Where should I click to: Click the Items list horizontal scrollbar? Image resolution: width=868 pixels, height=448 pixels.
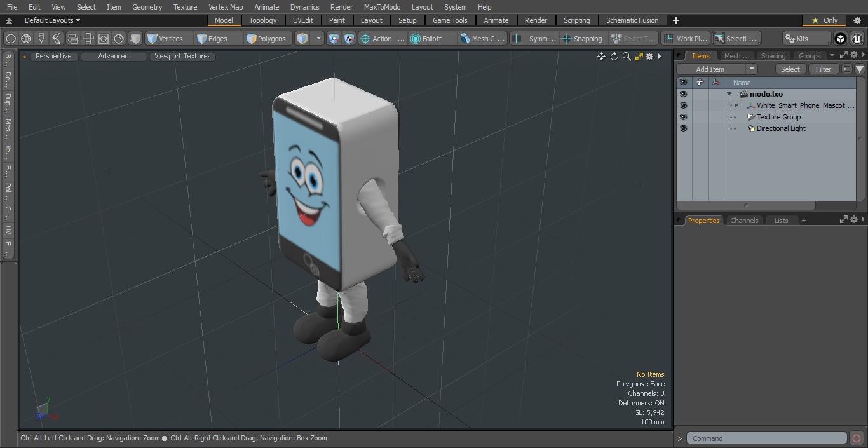[x=746, y=205]
